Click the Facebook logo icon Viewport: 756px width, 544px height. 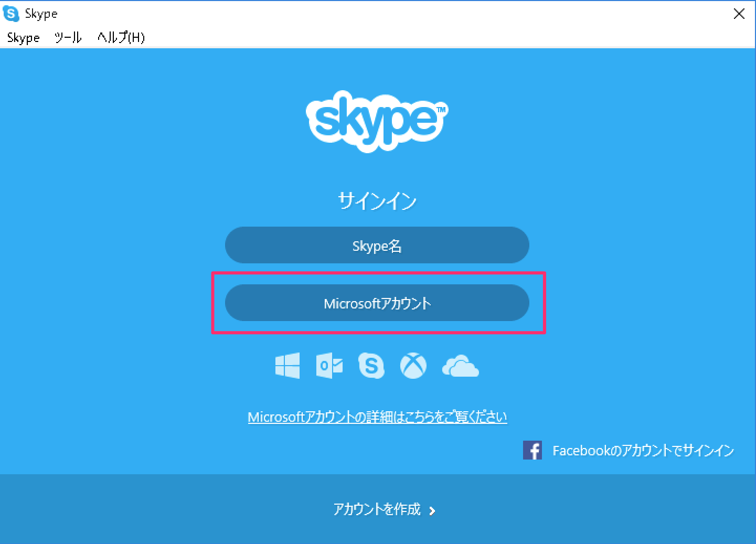coord(533,450)
